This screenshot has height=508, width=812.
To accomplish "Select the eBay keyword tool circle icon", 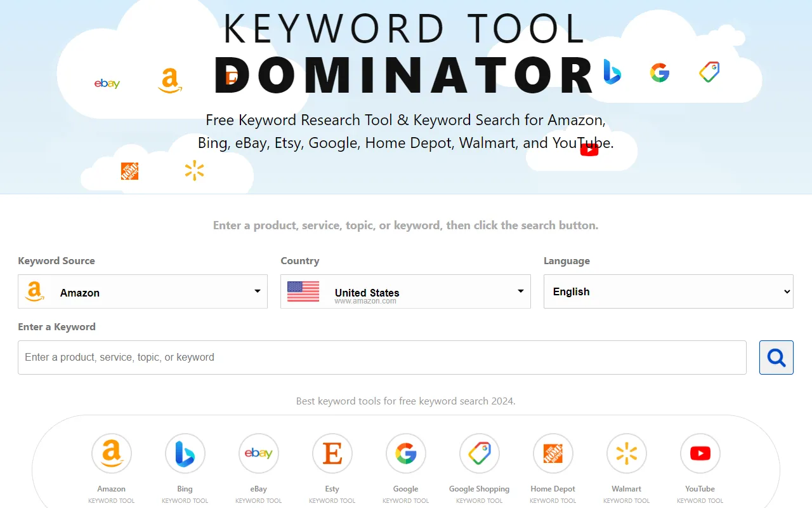I will [x=259, y=453].
